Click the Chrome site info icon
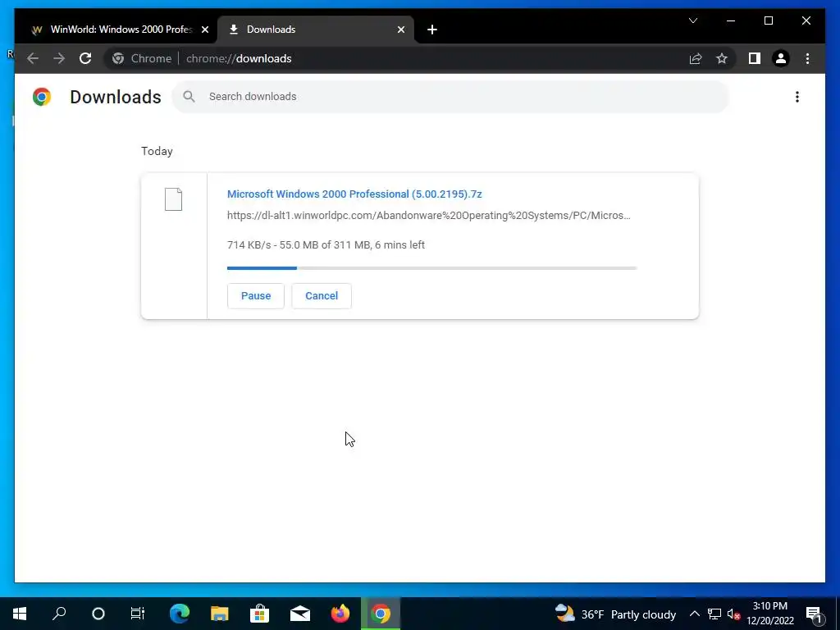 118,58
